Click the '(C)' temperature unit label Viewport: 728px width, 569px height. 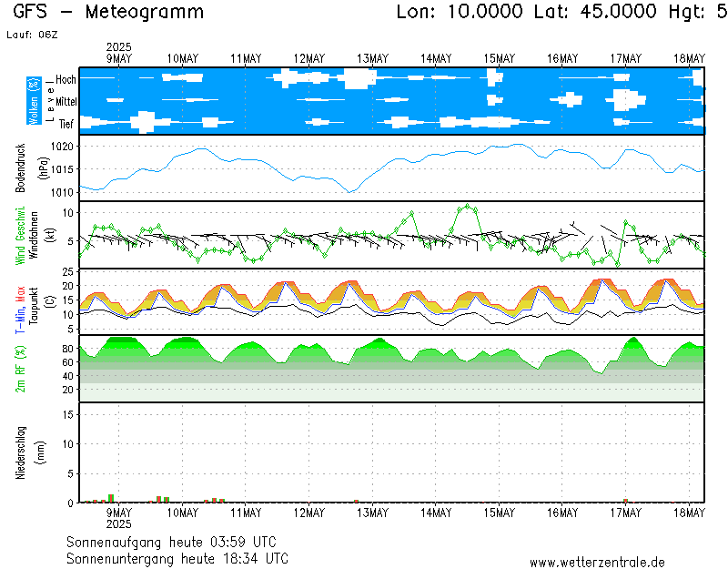tap(50, 301)
